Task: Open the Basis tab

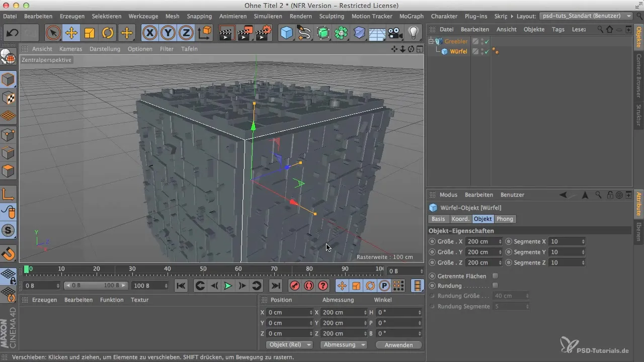Action: (x=438, y=219)
